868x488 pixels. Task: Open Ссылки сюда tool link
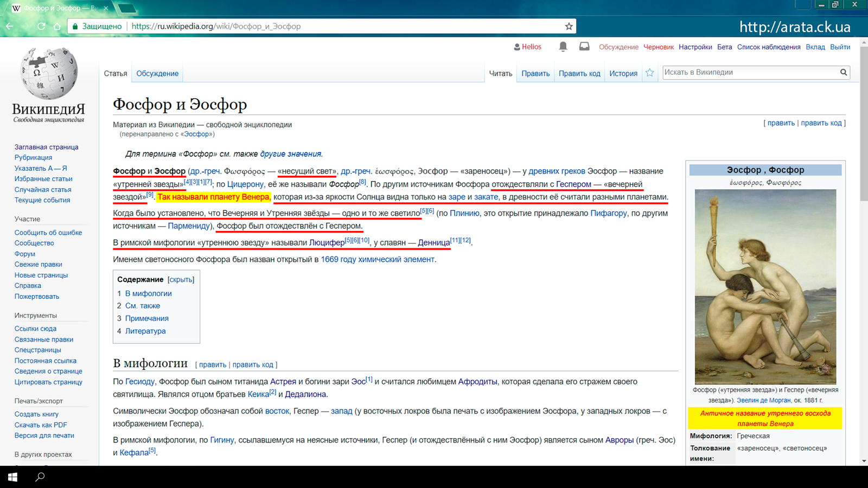click(35, 328)
